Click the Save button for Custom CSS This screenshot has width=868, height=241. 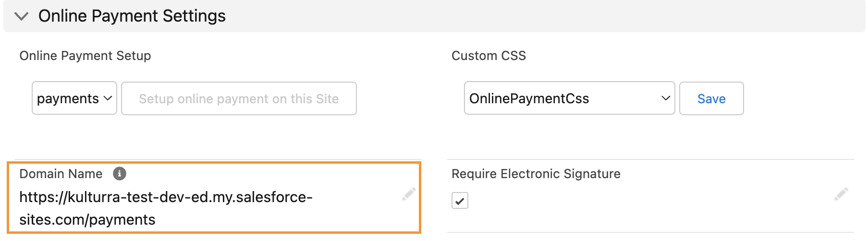711,98
